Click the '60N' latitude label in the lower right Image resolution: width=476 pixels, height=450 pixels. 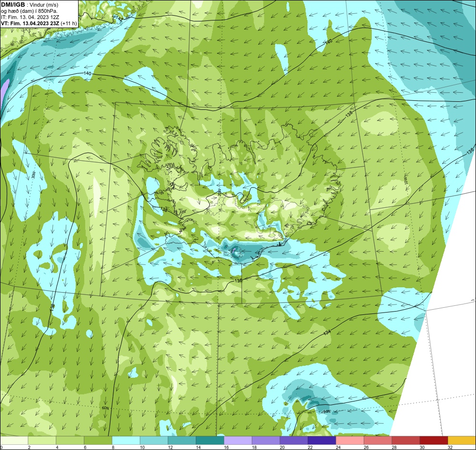[327, 411]
